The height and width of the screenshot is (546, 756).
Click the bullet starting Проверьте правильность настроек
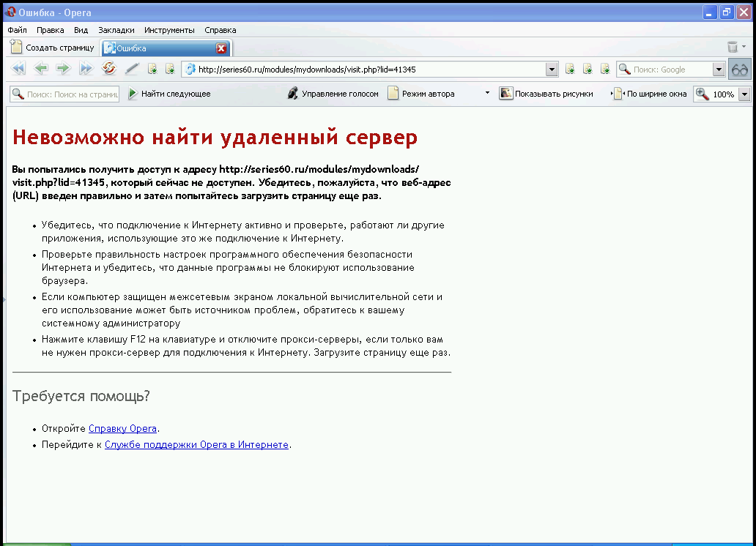point(228,267)
